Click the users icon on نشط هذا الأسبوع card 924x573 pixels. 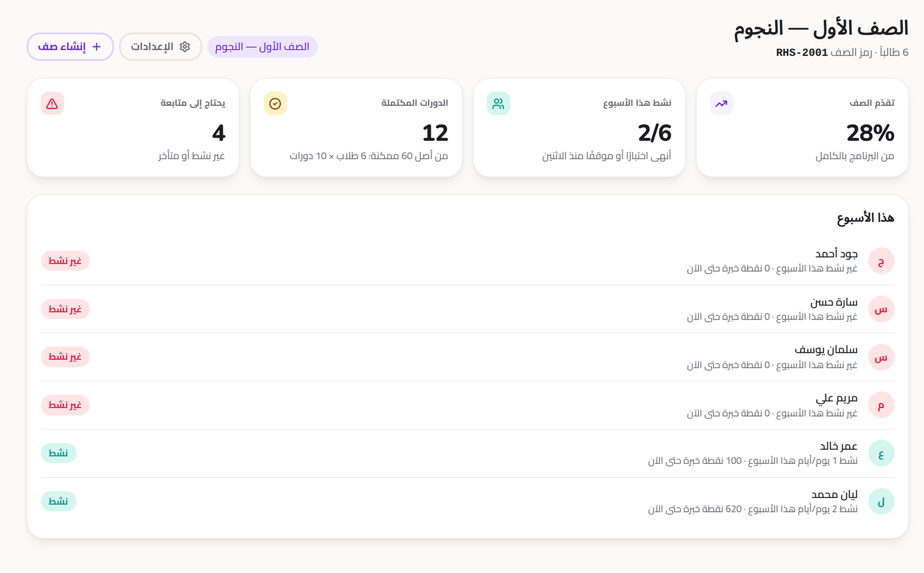coord(498,104)
